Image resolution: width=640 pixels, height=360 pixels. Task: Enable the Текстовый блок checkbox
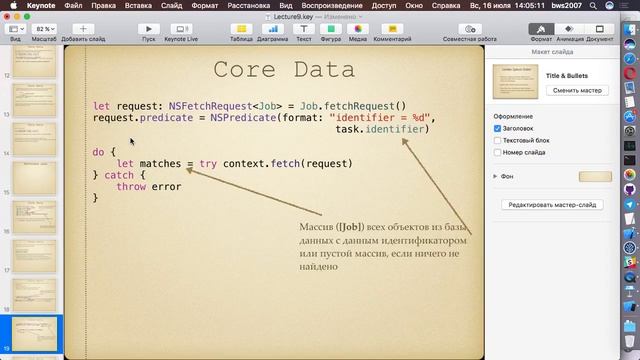click(x=497, y=140)
